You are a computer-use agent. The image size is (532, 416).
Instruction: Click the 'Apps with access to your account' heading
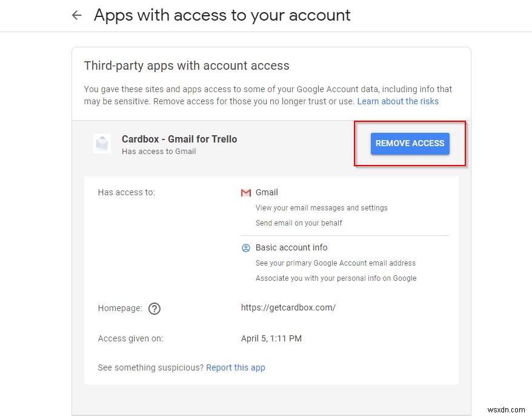[222, 15]
